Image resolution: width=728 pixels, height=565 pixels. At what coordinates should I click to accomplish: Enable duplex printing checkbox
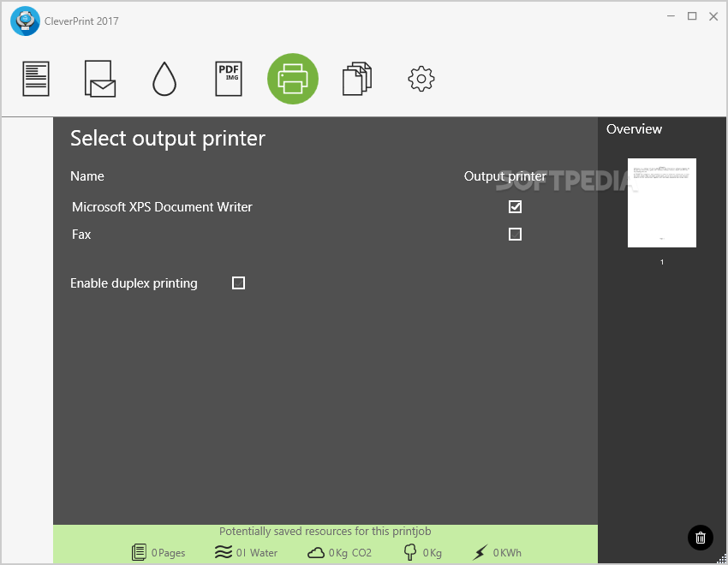coord(238,283)
